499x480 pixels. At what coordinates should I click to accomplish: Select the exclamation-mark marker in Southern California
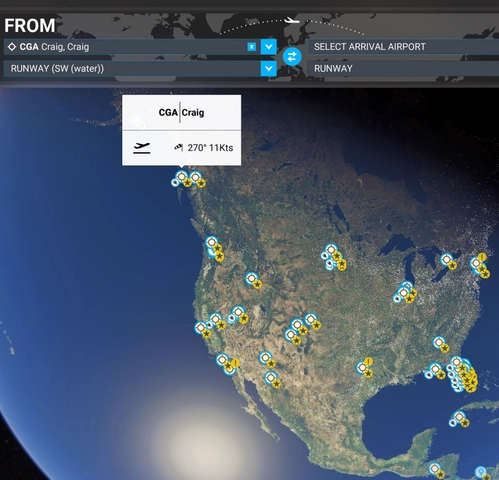coord(235,363)
